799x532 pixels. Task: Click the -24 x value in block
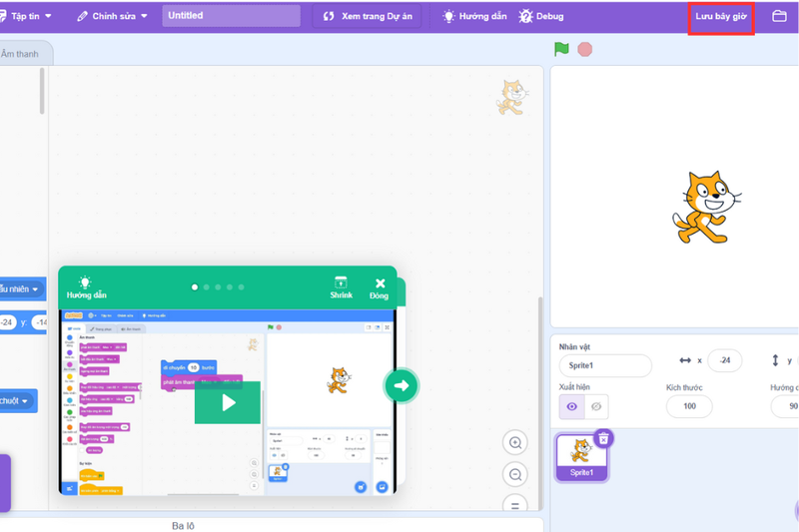click(x=7, y=322)
